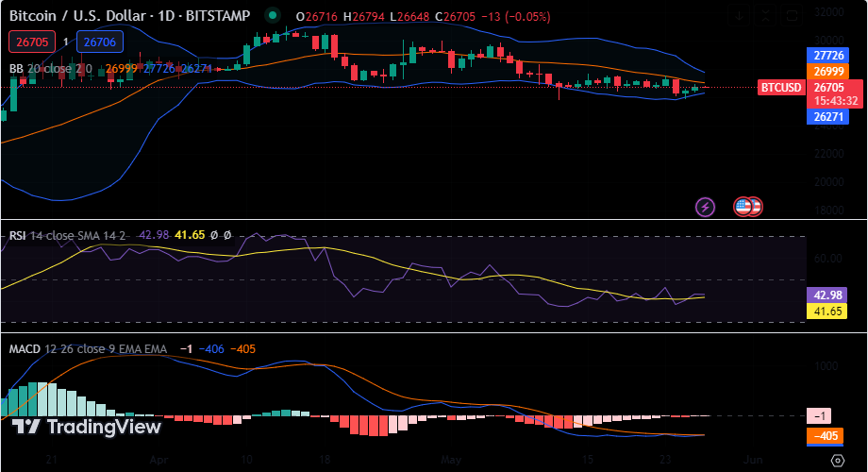Click the orange MACD -405 signal label

tap(826, 436)
